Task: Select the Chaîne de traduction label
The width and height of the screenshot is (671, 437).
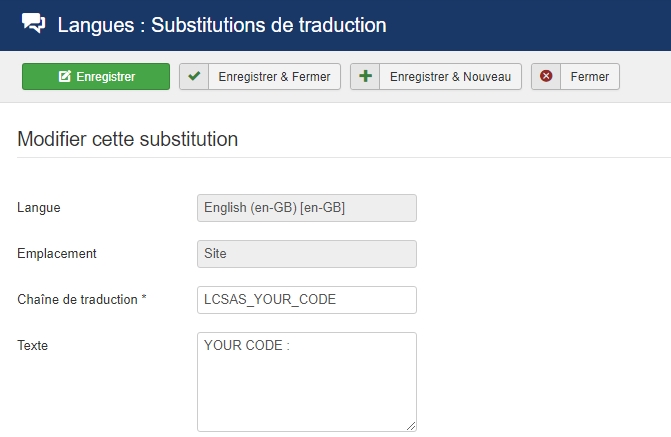Action: coord(82,300)
